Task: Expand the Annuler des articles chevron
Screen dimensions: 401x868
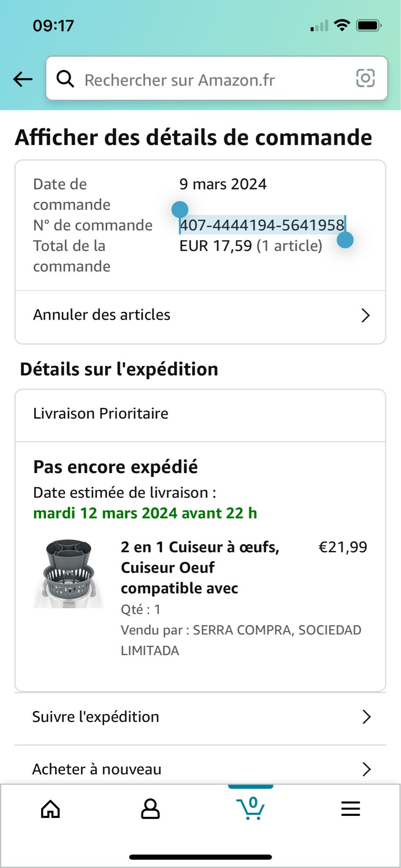Action: [x=365, y=315]
